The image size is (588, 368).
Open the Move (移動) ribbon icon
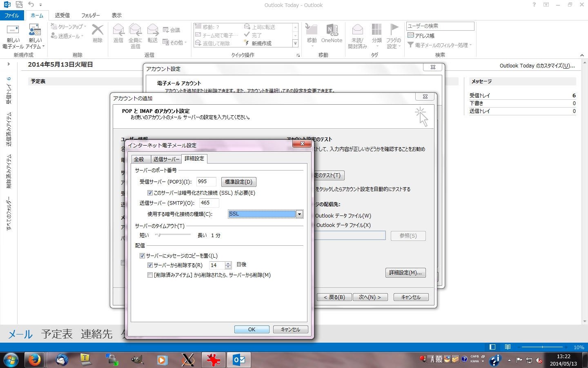(x=312, y=35)
